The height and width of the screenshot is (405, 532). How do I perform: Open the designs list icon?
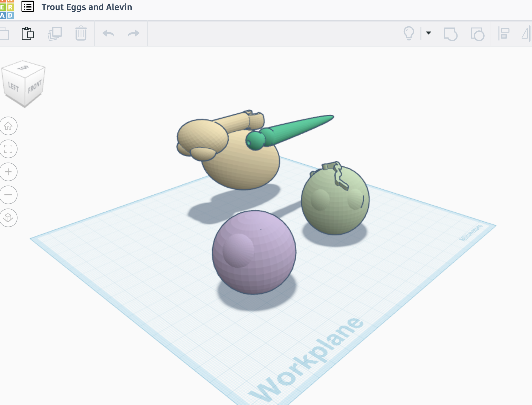(x=28, y=7)
